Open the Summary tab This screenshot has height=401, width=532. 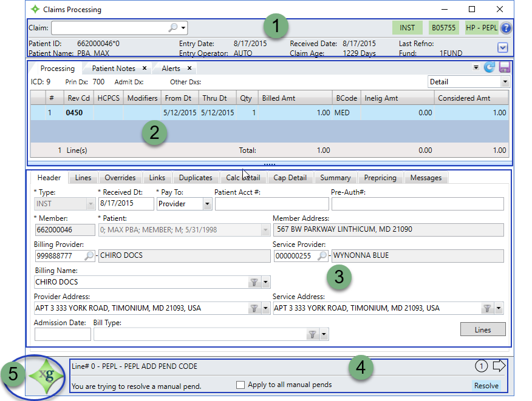(x=335, y=178)
